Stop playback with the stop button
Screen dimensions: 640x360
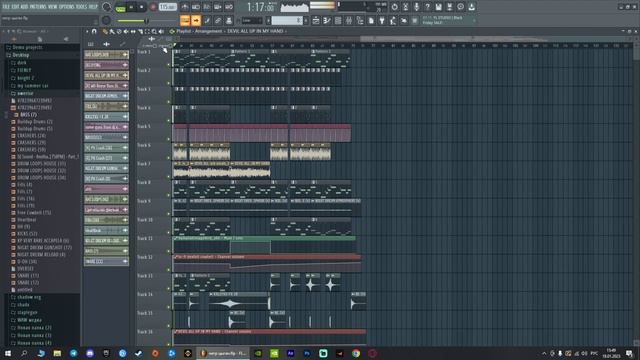click(142, 7)
